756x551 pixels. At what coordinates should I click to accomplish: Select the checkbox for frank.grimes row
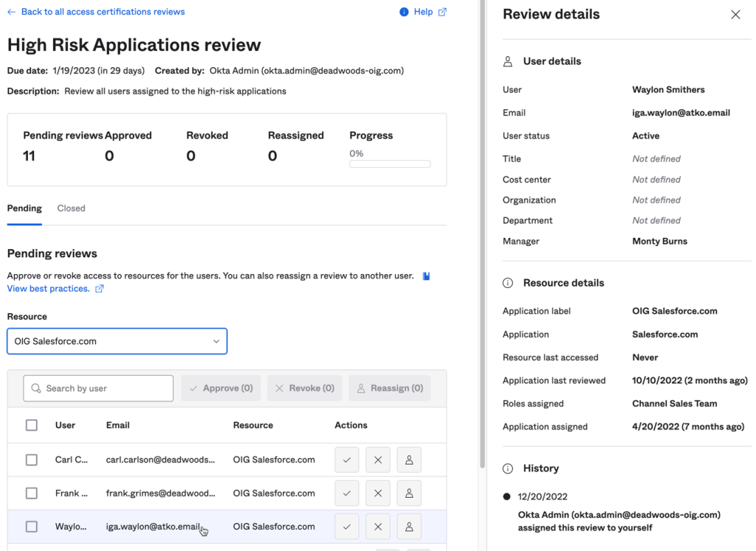pos(32,493)
